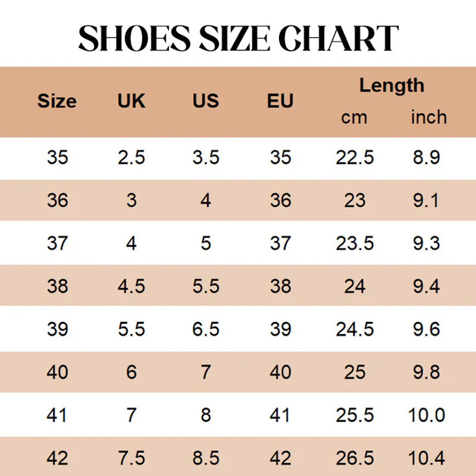This screenshot has width=476, height=476.
Task: Select the US column header
Action: point(205,101)
